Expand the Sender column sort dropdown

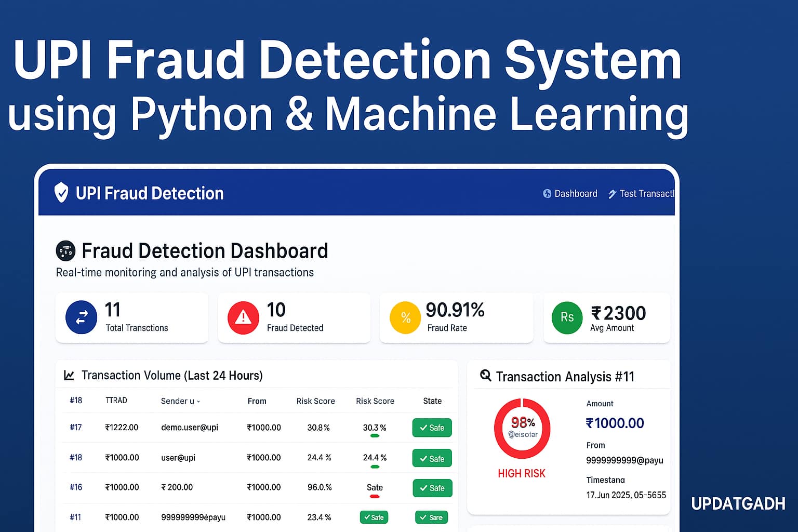coord(198,402)
